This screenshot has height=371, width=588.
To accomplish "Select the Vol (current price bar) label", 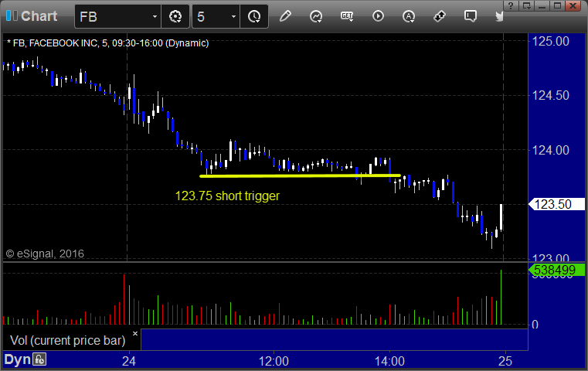I will pos(67,340).
